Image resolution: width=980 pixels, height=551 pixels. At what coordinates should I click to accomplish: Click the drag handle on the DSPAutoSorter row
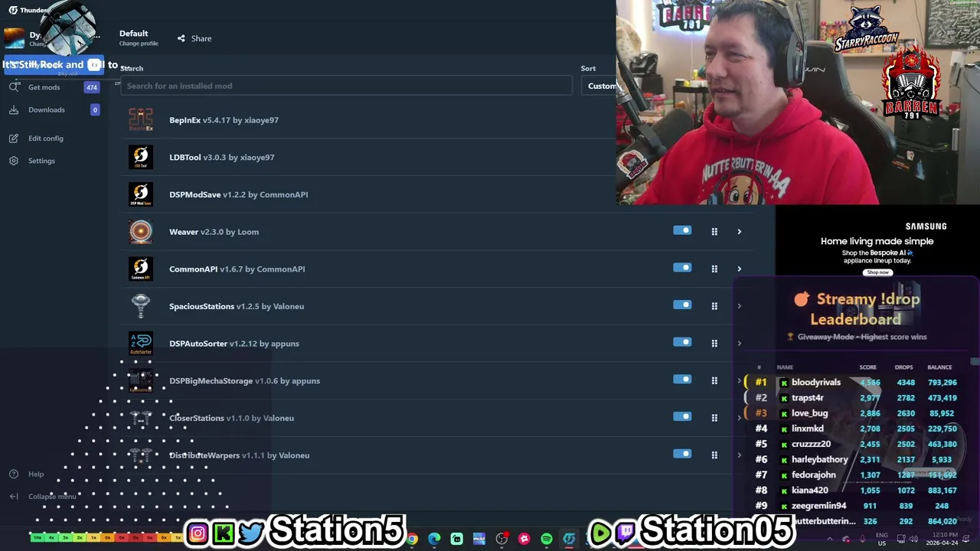click(714, 343)
